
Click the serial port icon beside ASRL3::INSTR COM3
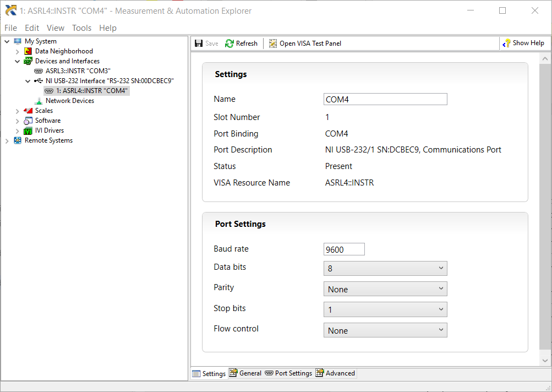[39, 70]
